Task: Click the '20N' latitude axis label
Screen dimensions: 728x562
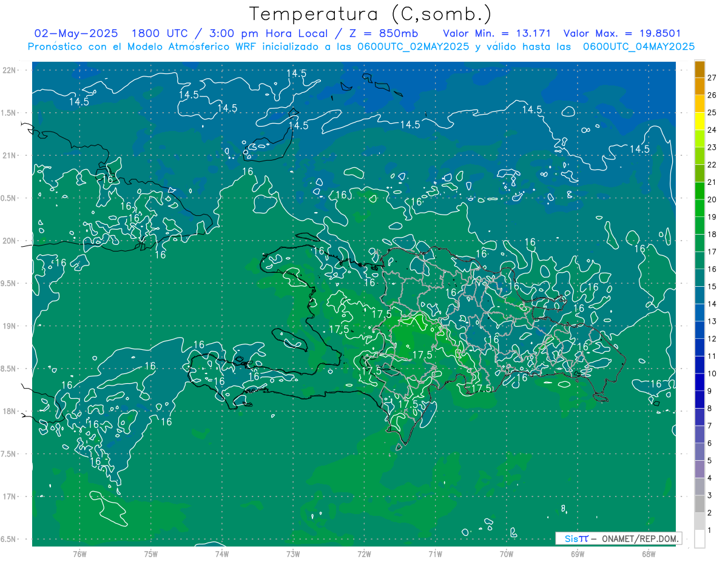Action: [10, 241]
